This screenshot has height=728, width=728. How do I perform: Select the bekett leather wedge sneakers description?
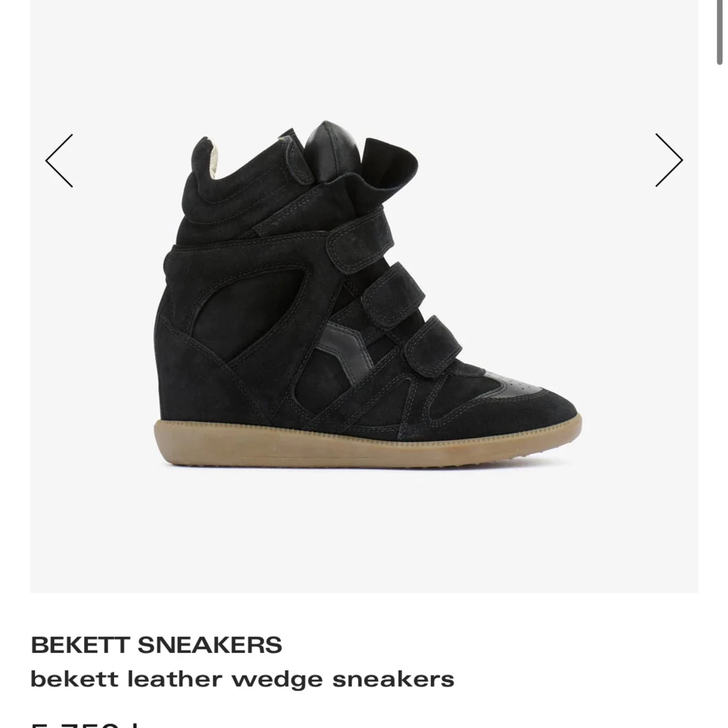(x=243, y=679)
